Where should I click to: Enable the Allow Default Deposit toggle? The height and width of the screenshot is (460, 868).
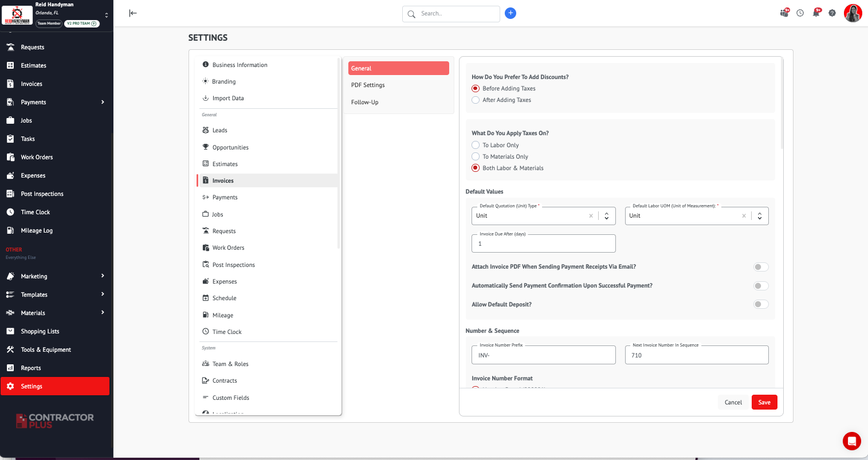coord(760,304)
